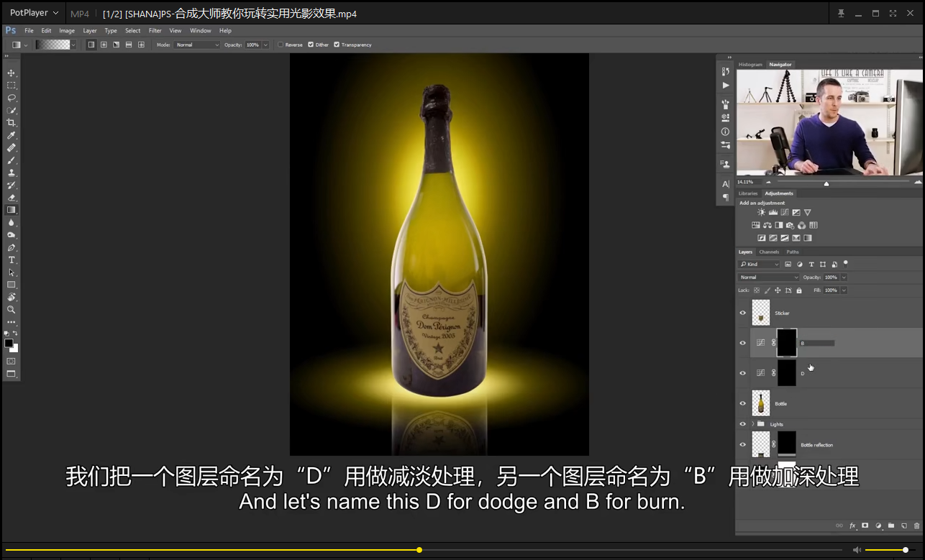Image resolution: width=925 pixels, height=560 pixels.
Task: Open the Actions panel play icon
Action: point(725,86)
